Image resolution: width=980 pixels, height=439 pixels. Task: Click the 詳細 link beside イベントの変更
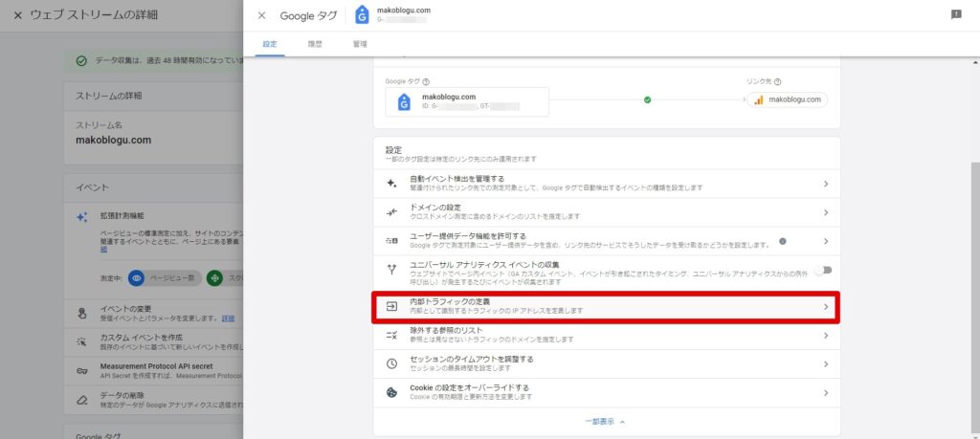coord(228,318)
